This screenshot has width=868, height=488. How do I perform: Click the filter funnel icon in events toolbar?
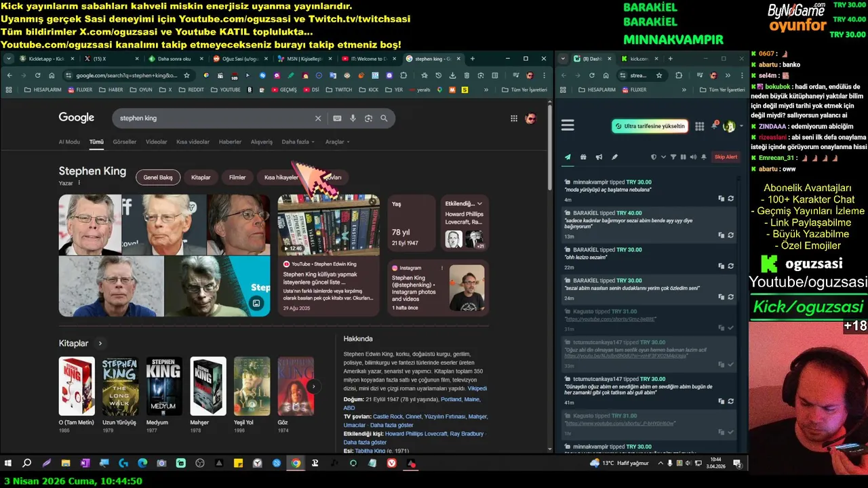(x=673, y=157)
